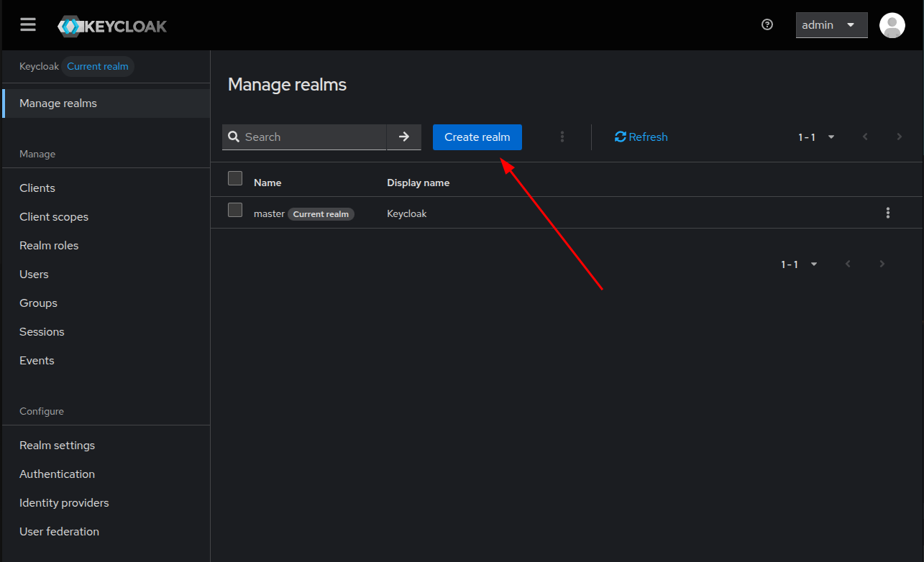Tick the master realm row checkbox
924x562 pixels.
pyautogui.click(x=235, y=210)
